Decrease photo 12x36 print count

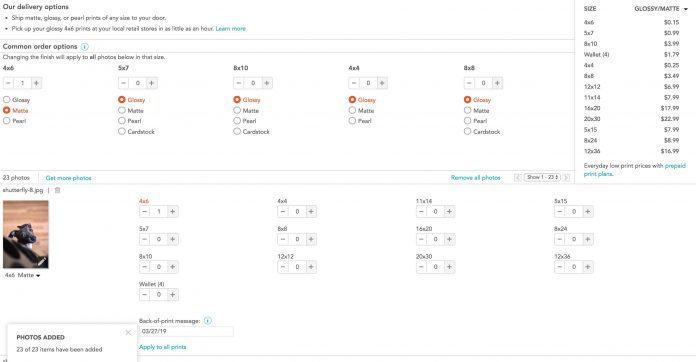(560, 267)
